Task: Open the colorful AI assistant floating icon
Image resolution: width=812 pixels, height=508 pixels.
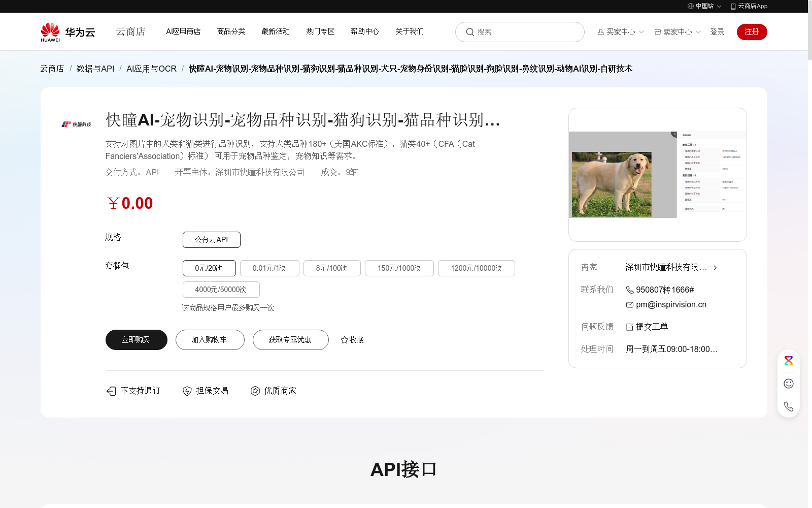Action: 788,361
